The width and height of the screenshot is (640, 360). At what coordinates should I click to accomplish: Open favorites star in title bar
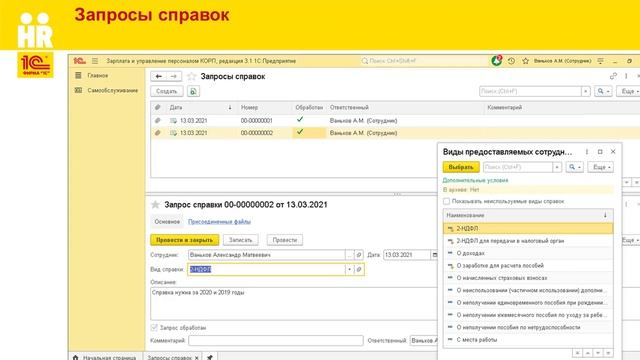(x=526, y=61)
